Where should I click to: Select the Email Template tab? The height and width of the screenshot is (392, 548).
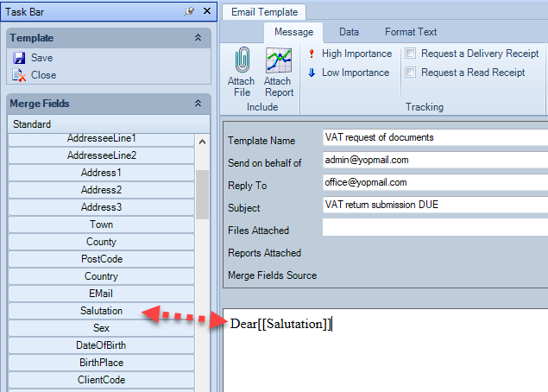click(x=264, y=12)
